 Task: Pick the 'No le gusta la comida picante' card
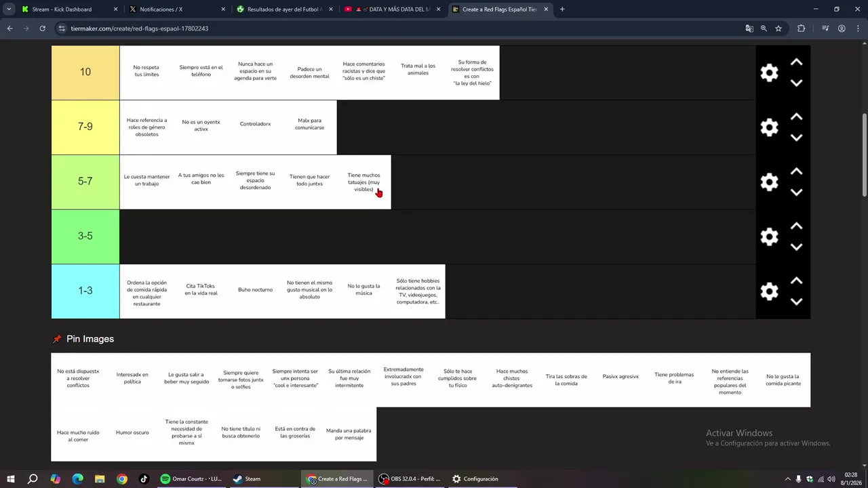click(783, 380)
